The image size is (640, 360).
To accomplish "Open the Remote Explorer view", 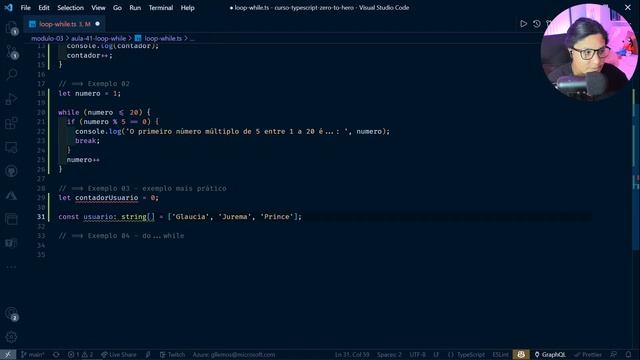I will [11, 147].
